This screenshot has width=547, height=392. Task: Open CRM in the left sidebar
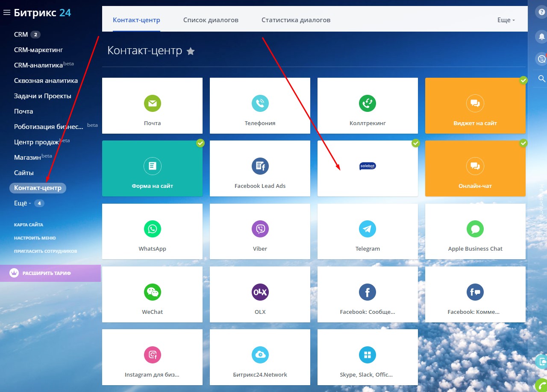(x=21, y=35)
